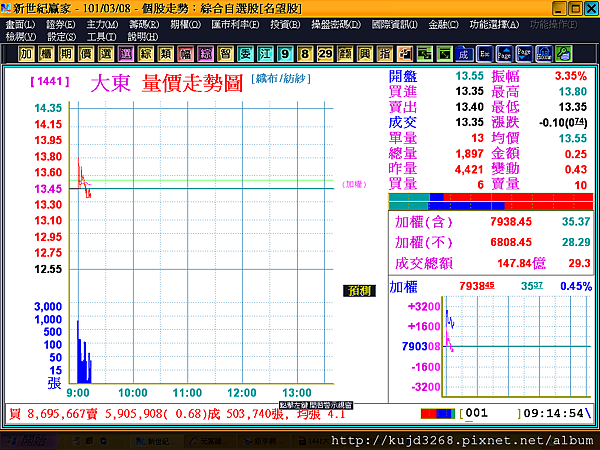Click the yellow 8 toolbar icon
This screenshot has height=450, width=600.
point(305,54)
